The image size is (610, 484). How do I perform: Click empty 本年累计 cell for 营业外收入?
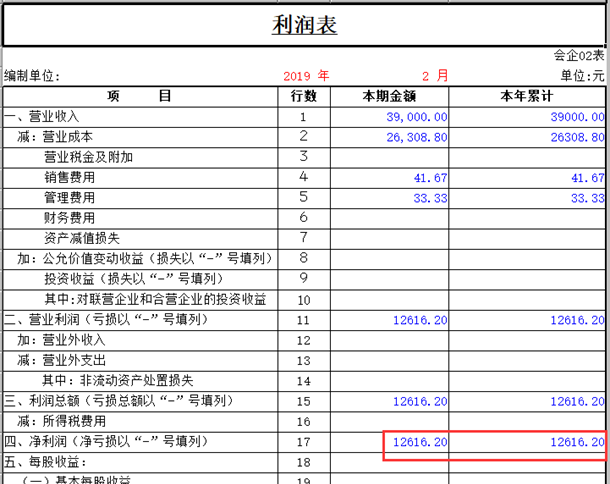point(527,340)
